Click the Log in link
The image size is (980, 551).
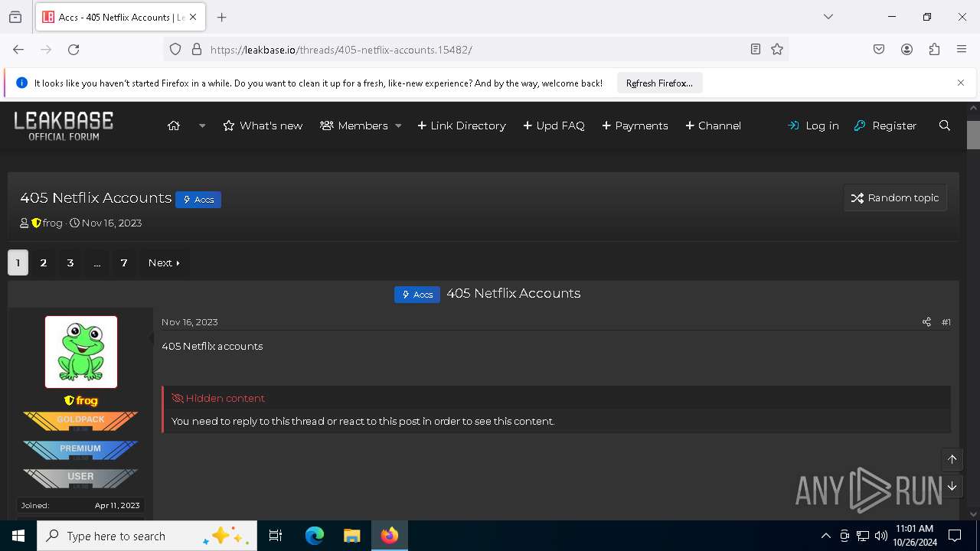pos(813,126)
